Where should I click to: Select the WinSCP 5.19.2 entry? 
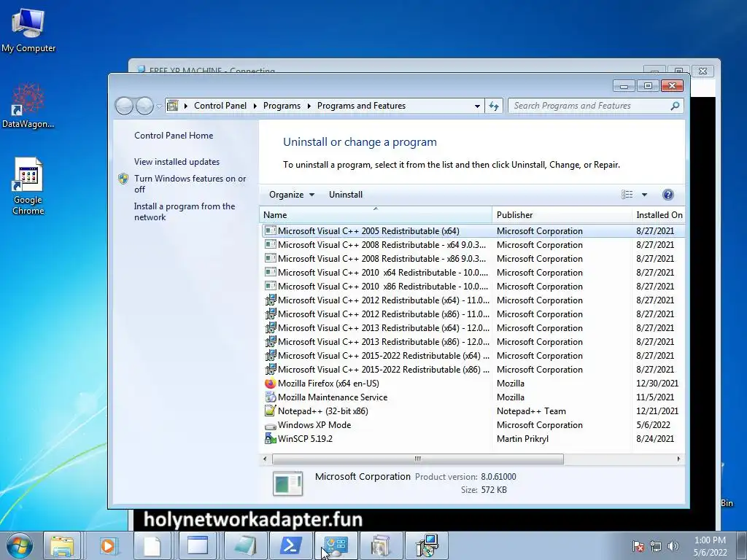tap(473, 438)
